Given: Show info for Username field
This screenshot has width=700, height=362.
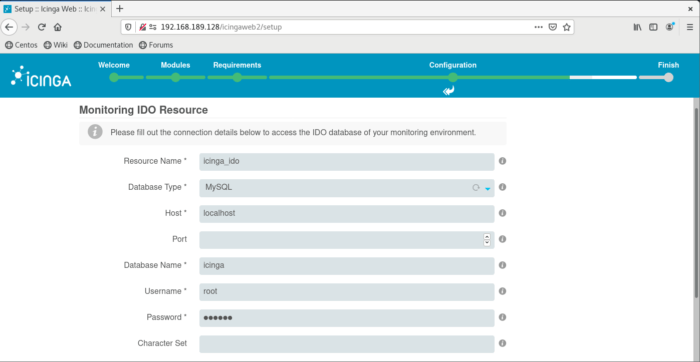Looking at the screenshot, I should [x=502, y=291].
